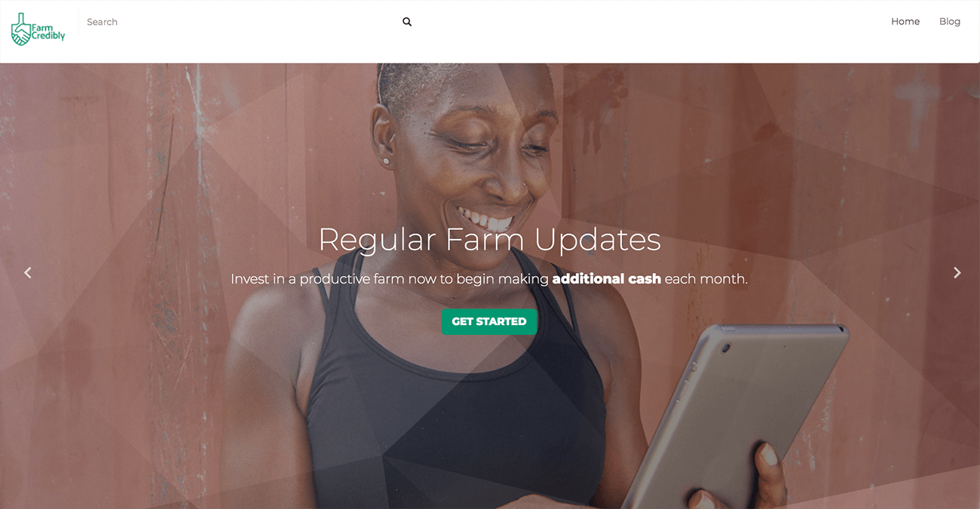Click the green GET STARTED button
The width and height of the screenshot is (980, 509).
click(489, 321)
